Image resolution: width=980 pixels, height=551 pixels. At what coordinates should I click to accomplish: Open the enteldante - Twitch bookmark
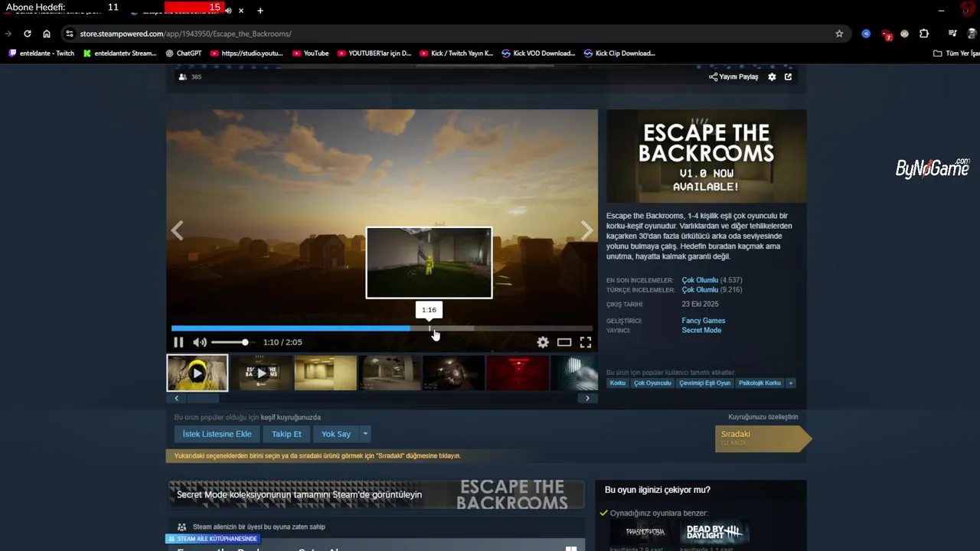click(41, 54)
